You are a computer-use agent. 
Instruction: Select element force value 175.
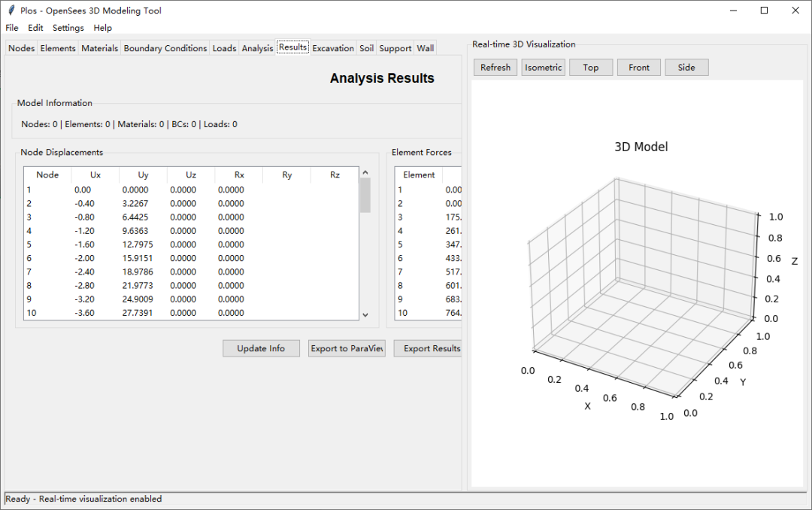(x=453, y=217)
